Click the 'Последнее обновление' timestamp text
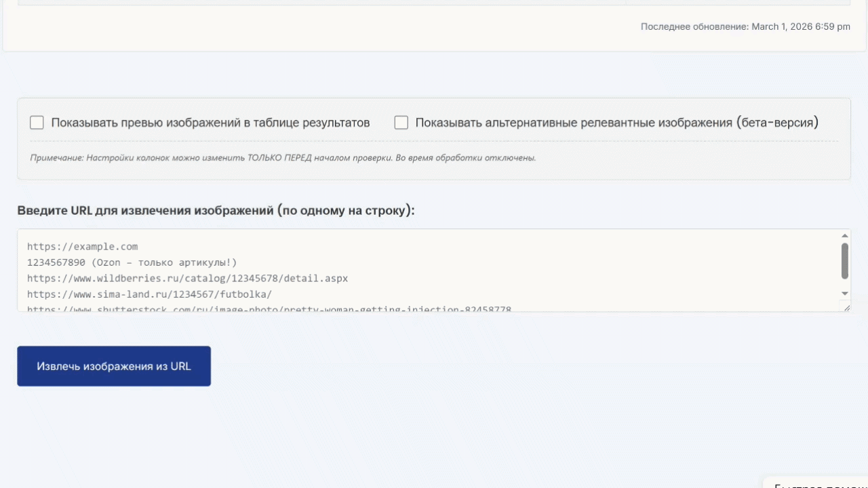This screenshot has width=868, height=488. pyautogui.click(x=745, y=27)
